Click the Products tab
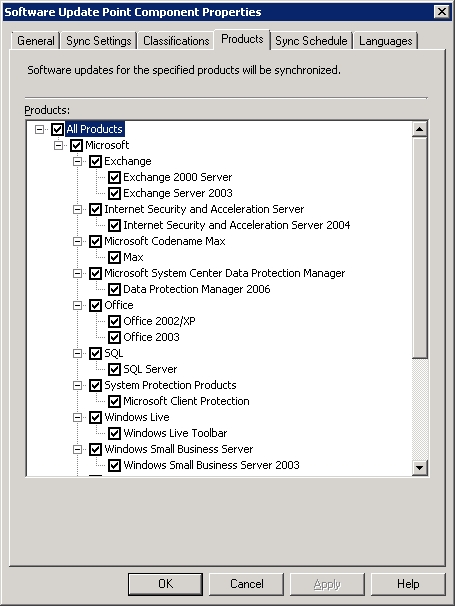455x606 pixels. tap(242, 39)
